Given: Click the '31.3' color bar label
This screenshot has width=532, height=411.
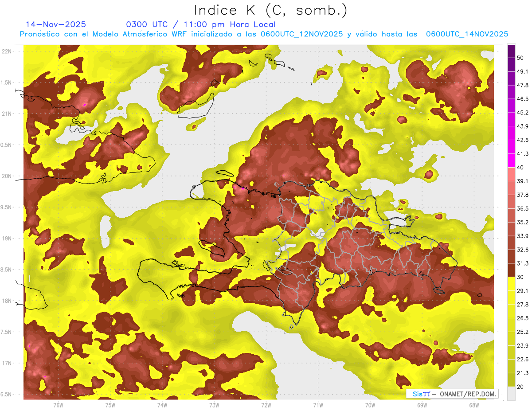Looking at the screenshot, I should pyautogui.click(x=522, y=263).
